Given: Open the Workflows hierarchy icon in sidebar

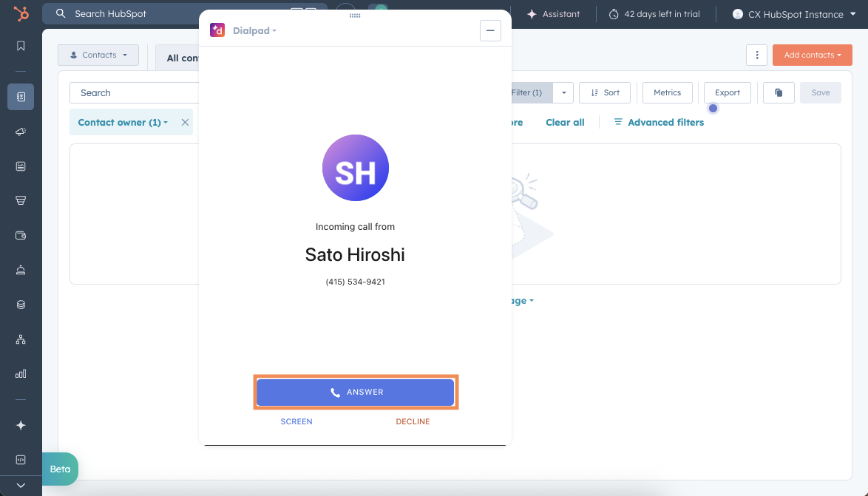Looking at the screenshot, I should pyautogui.click(x=20, y=339).
